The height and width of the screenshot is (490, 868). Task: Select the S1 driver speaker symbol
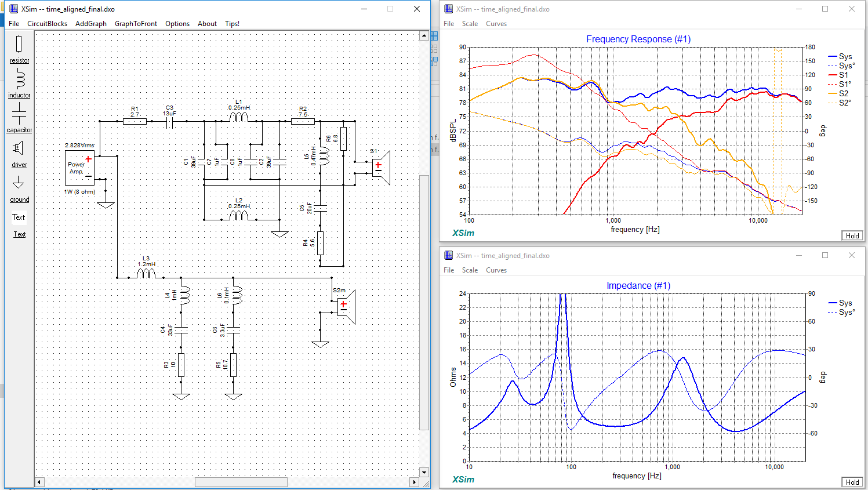[x=380, y=168]
